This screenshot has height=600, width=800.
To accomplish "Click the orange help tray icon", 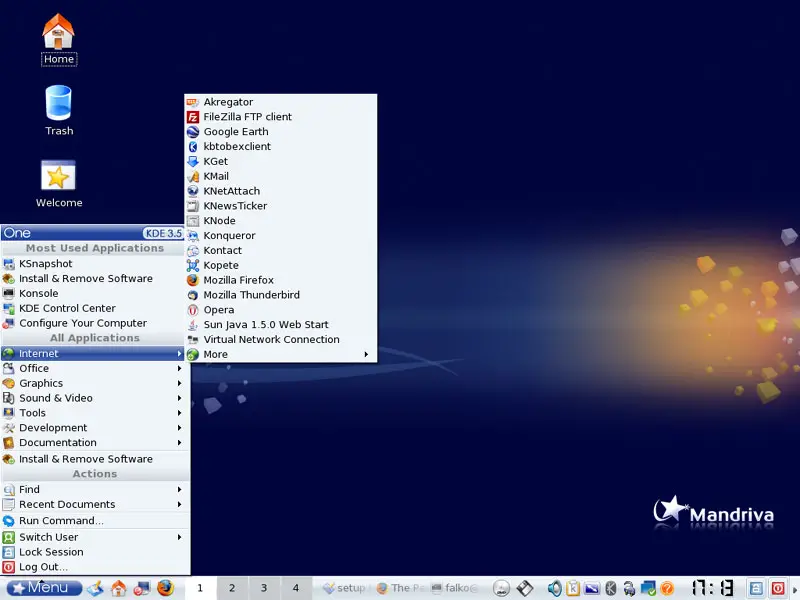I will pos(667,588).
